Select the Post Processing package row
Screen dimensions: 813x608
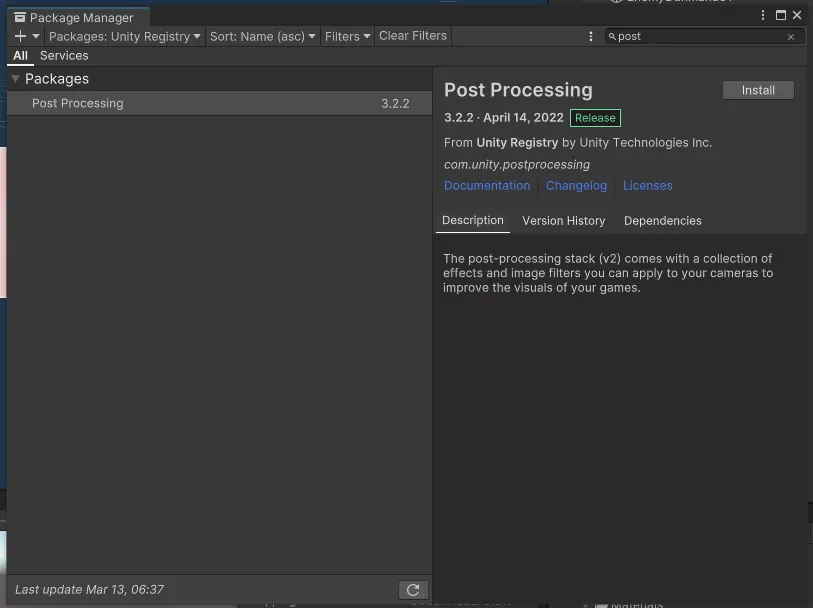point(219,103)
